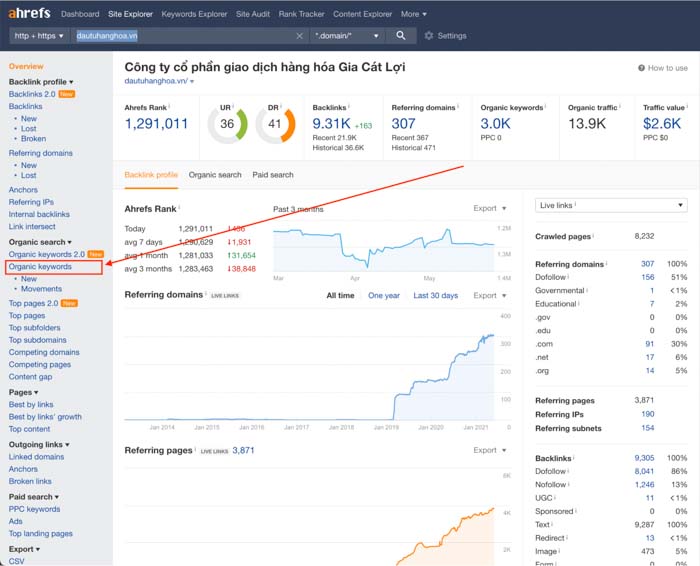The width and height of the screenshot is (700, 566).
Task: Open Content Explorer
Action: (362, 14)
